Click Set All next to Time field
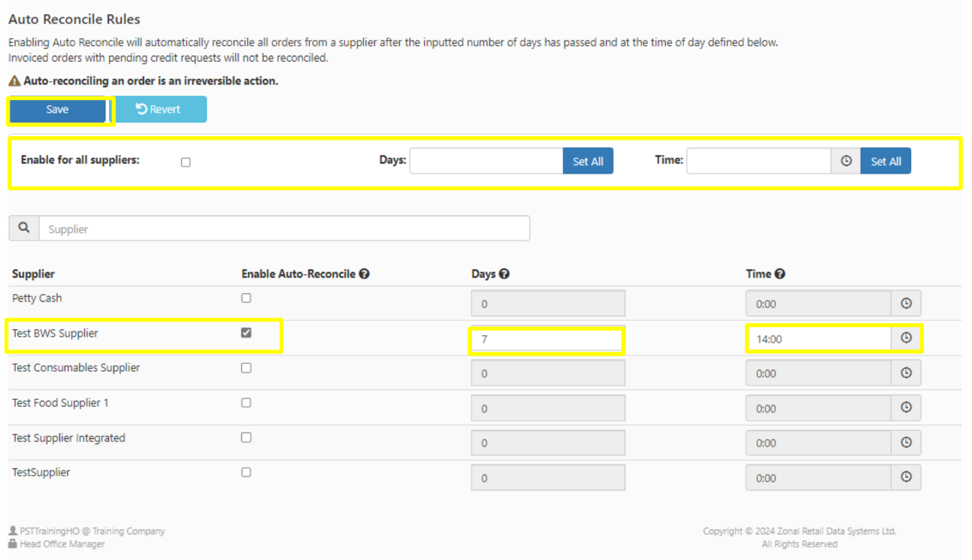This screenshot has width=972, height=560. [886, 161]
